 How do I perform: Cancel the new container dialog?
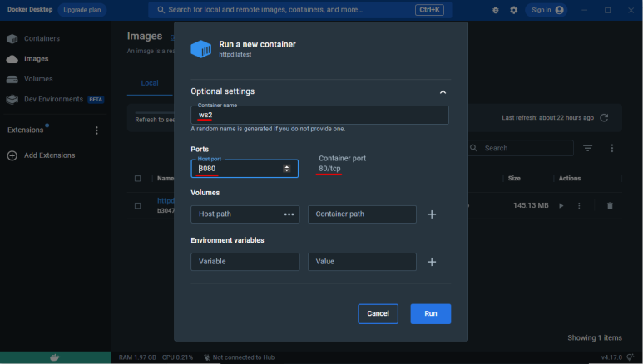tap(378, 314)
